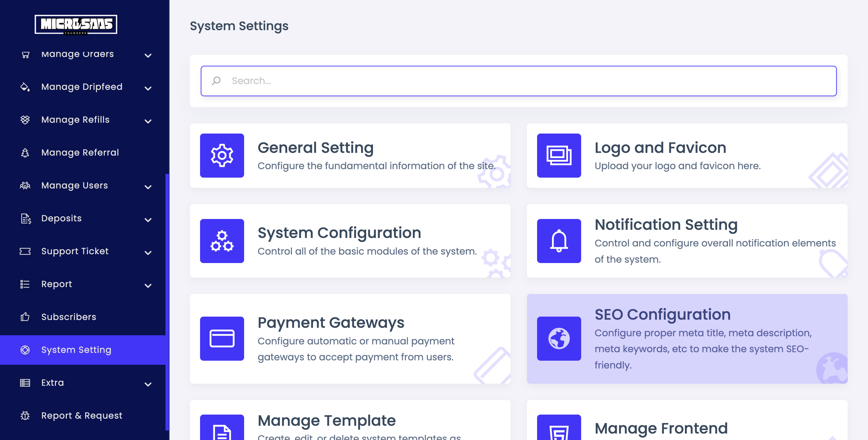Select System Setting sidebar item

click(x=76, y=350)
